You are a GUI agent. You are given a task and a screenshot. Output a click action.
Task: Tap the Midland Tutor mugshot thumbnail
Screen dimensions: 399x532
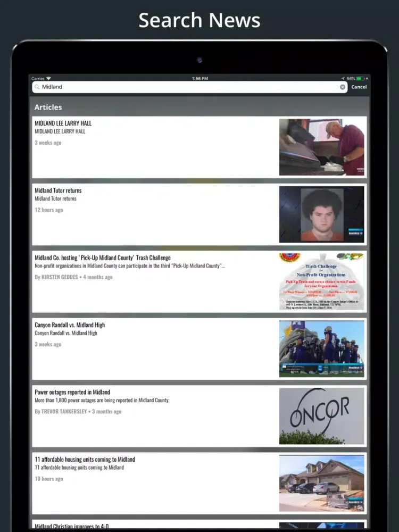pyautogui.click(x=322, y=214)
